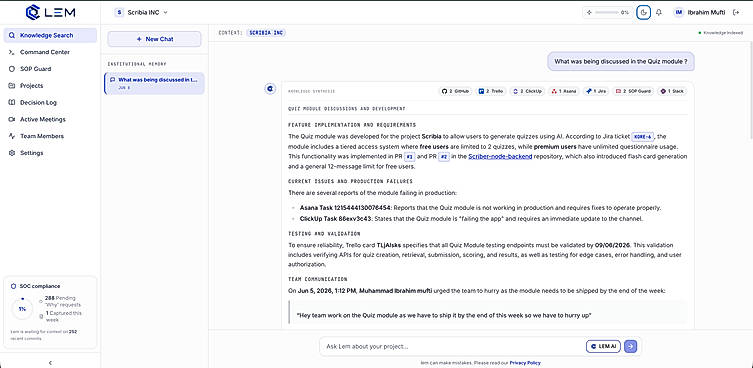
Task: Go to Command Center
Action: [x=50, y=52]
